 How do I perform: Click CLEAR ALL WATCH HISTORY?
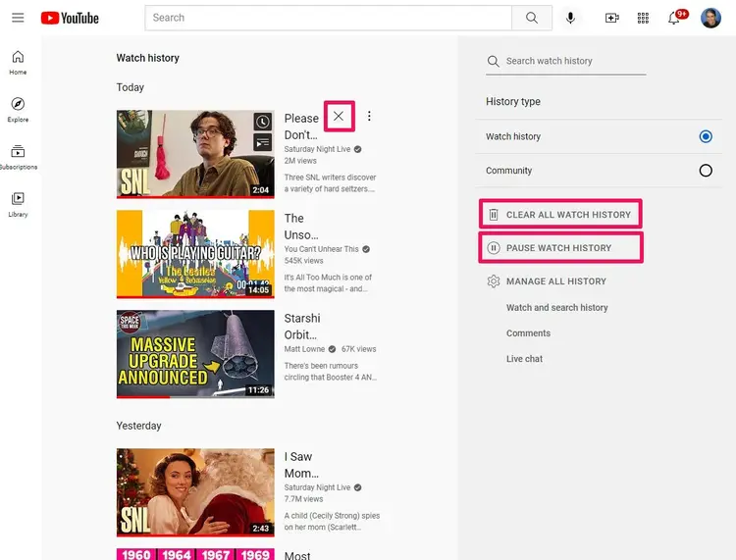560,215
